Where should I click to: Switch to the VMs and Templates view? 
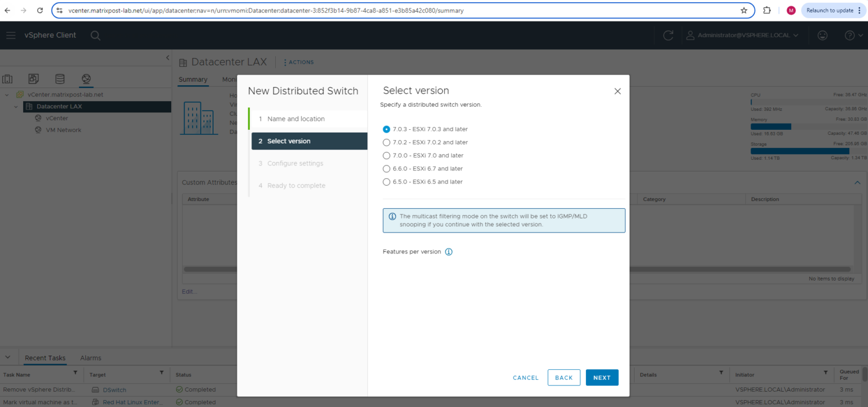tap(33, 79)
